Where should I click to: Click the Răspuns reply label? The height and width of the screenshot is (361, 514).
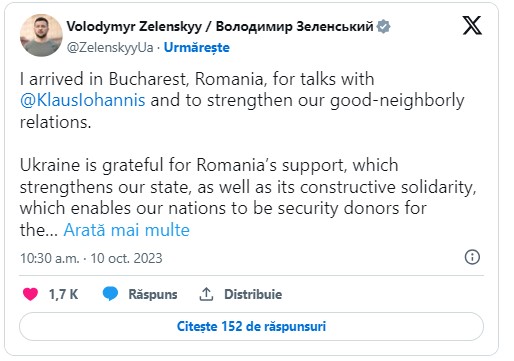tap(153, 294)
